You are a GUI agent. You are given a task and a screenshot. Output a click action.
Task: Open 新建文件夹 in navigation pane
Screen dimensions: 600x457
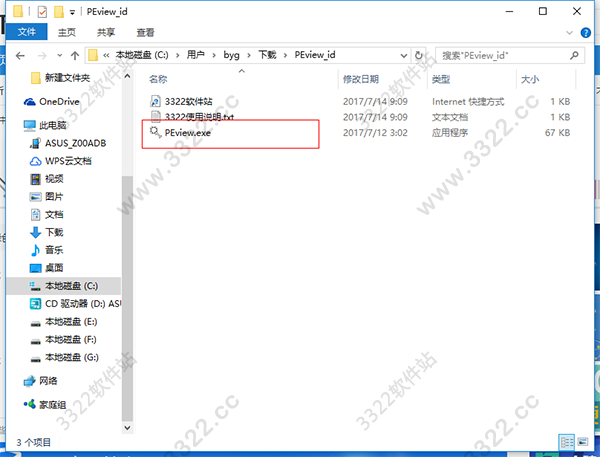(x=67, y=78)
